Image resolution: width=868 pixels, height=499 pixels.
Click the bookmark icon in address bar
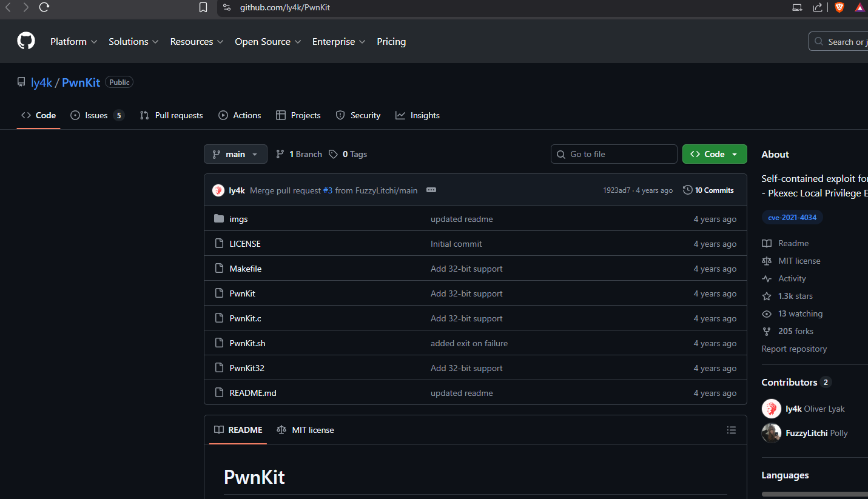point(203,7)
